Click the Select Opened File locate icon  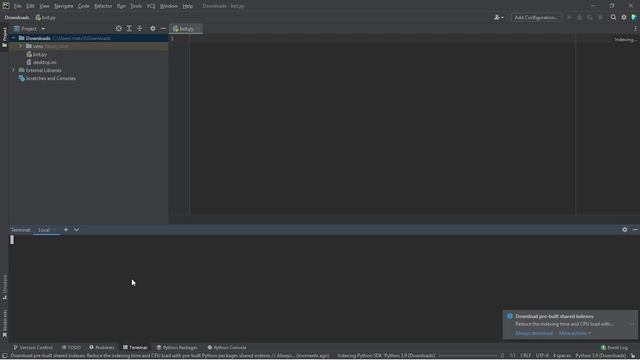[118, 29]
